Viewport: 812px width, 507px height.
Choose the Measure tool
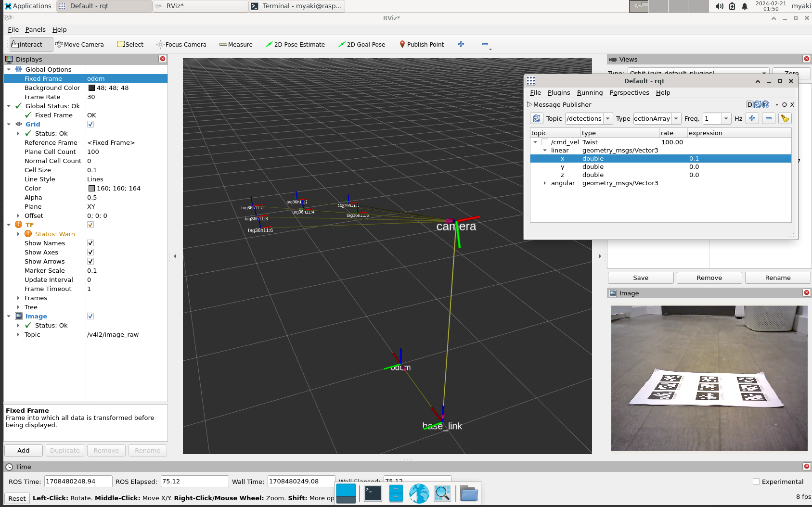[236, 44]
